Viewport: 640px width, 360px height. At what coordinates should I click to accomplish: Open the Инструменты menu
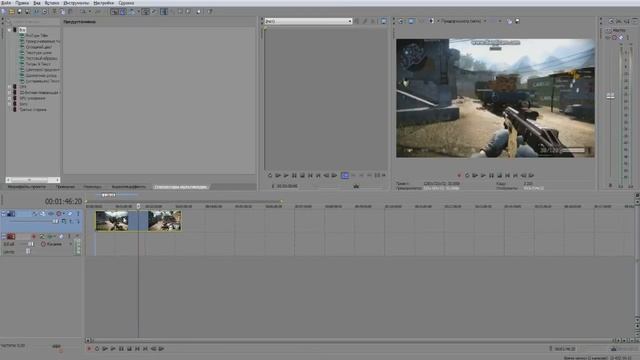point(76,3)
